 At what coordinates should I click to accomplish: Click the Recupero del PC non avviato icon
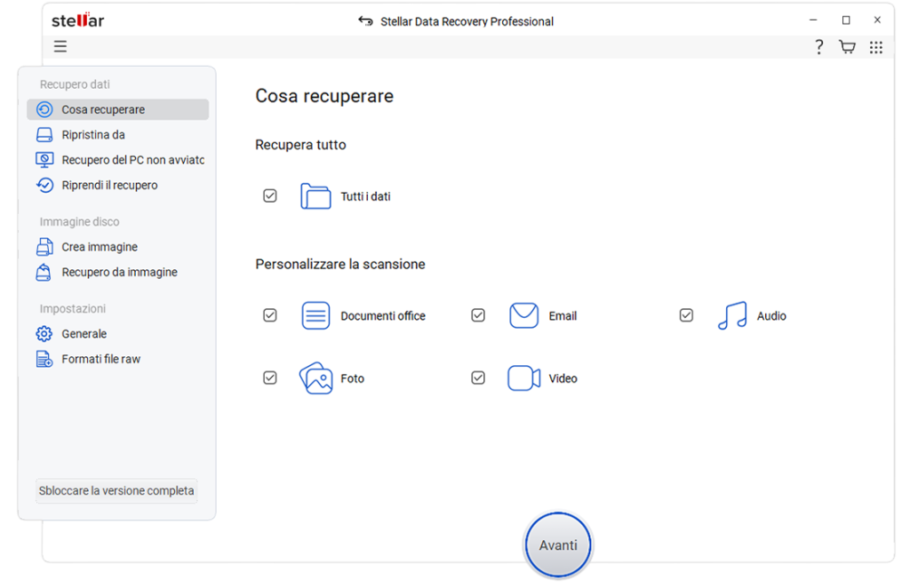(44, 160)
